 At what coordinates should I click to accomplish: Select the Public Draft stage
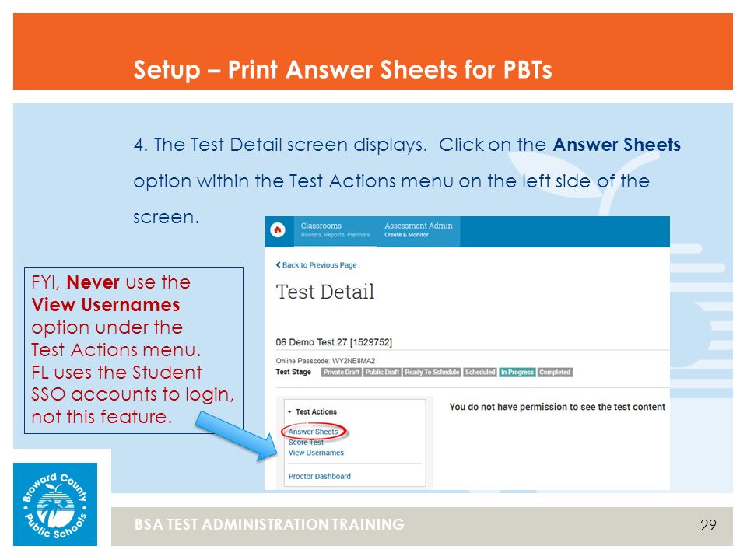pos(382,373)
